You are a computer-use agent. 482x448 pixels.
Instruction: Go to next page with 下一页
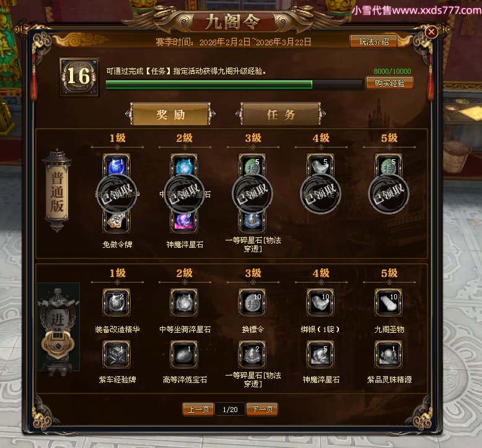pyautogui.click(x=262, y=409)
